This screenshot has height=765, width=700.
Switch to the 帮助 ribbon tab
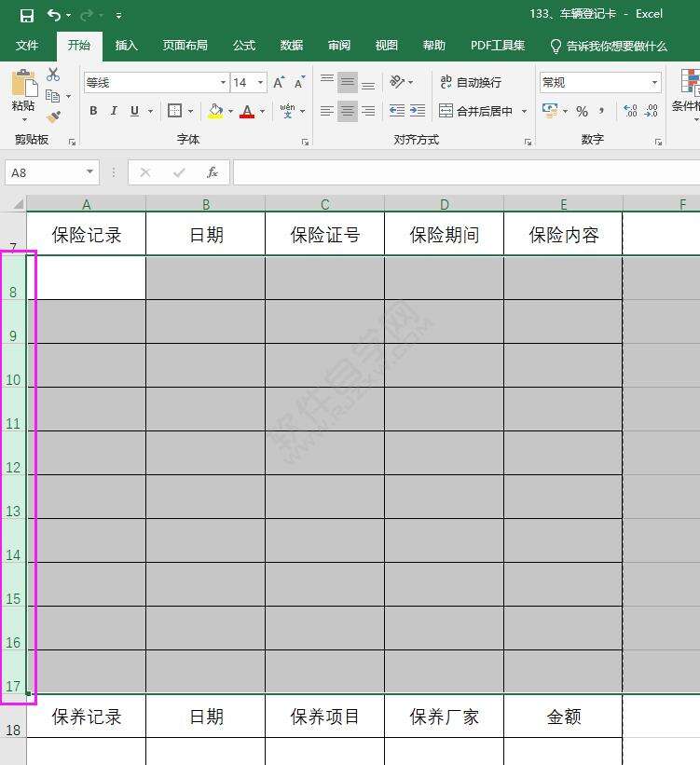pyautogui.click(x=434, y=46)
